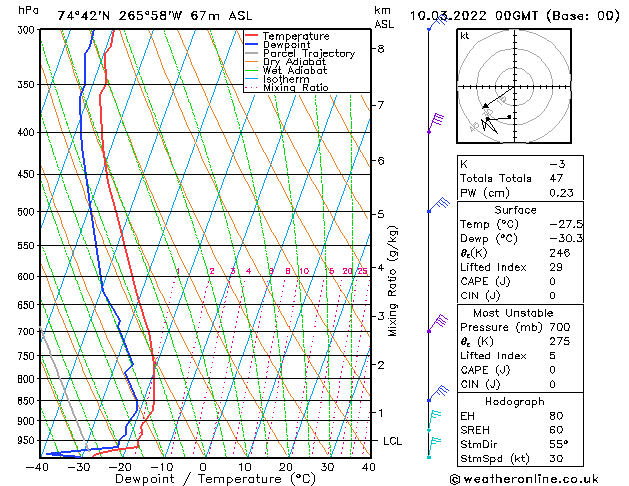
Task: Click the 'Surface' section heading
Action: 515,210
